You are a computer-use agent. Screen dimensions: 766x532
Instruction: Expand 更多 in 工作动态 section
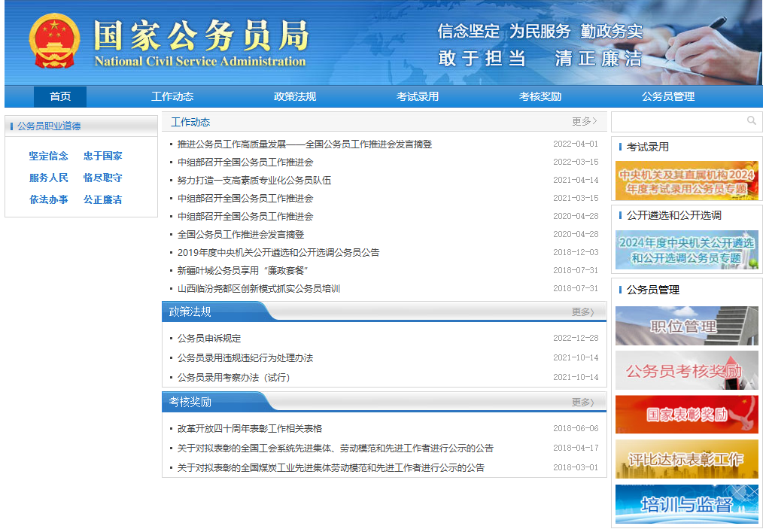tap(584, 121)
